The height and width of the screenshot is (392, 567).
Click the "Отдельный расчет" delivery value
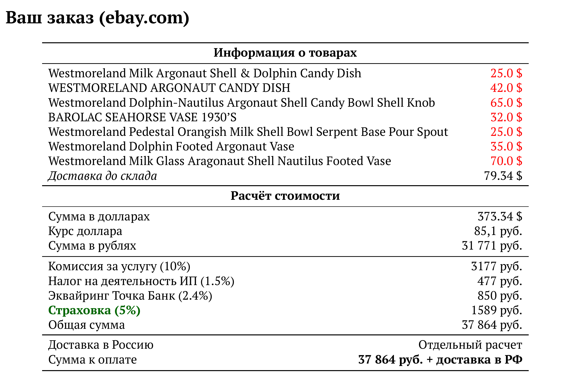pyautogui.click(x=470, y=345)
